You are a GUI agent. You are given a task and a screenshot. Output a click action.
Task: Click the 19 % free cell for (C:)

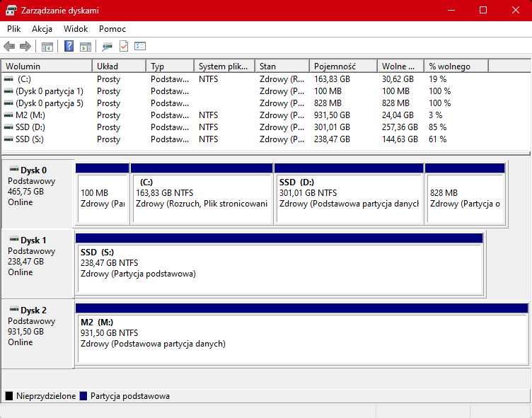click(437, 79)
